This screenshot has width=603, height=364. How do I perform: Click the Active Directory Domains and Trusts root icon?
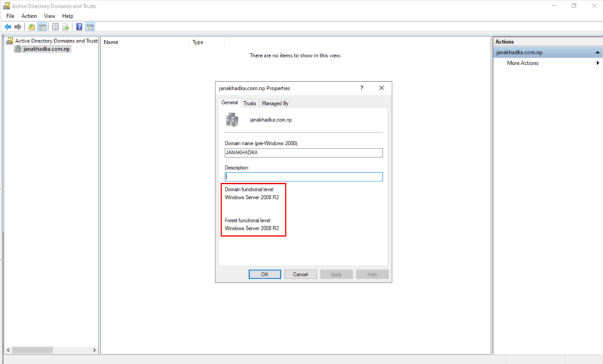point(9,41)
